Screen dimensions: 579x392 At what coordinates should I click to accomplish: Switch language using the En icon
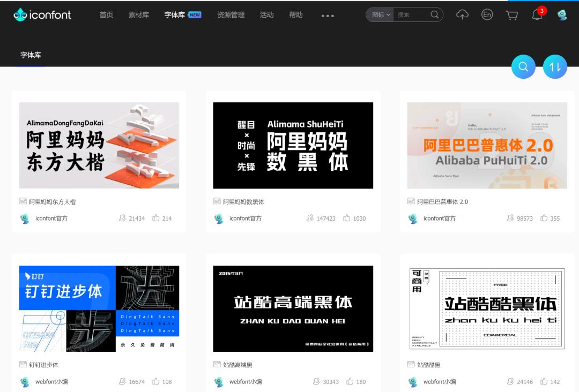coord(487,14)
